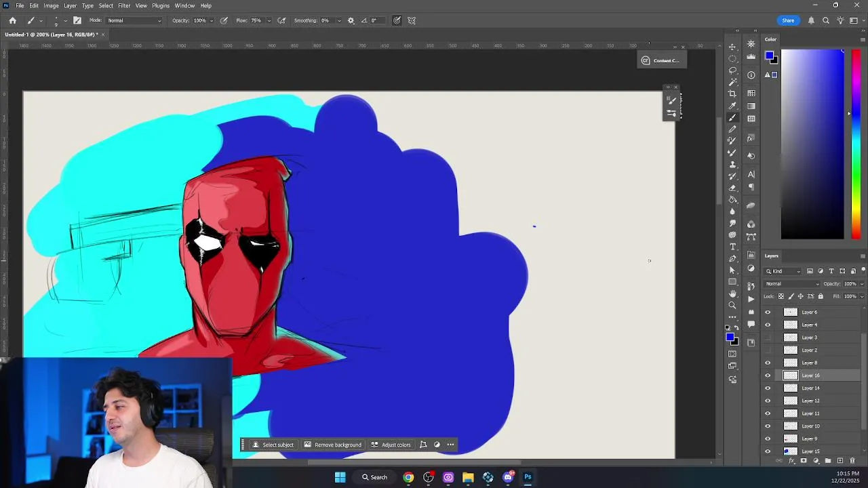Add a layer style with fx button

pyautogui.click(x=791, y=461)
